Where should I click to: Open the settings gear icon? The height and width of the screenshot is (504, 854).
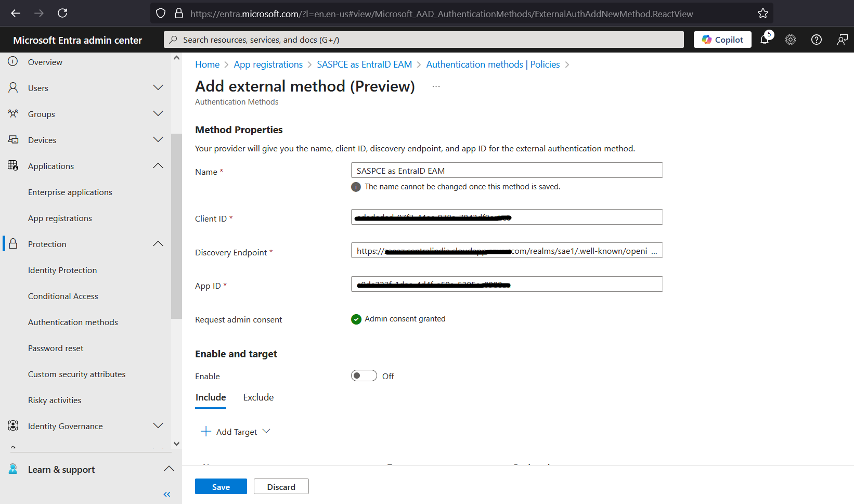click(791, 40)
